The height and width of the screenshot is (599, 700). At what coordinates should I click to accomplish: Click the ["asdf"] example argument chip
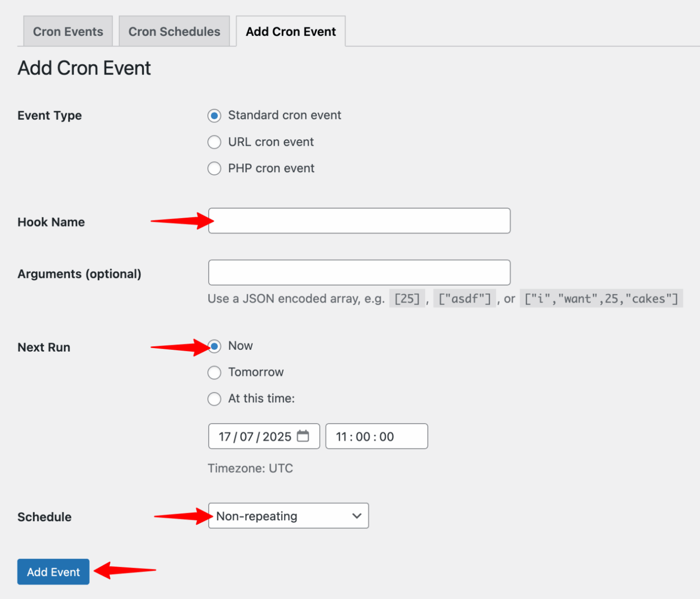point(464,298)
